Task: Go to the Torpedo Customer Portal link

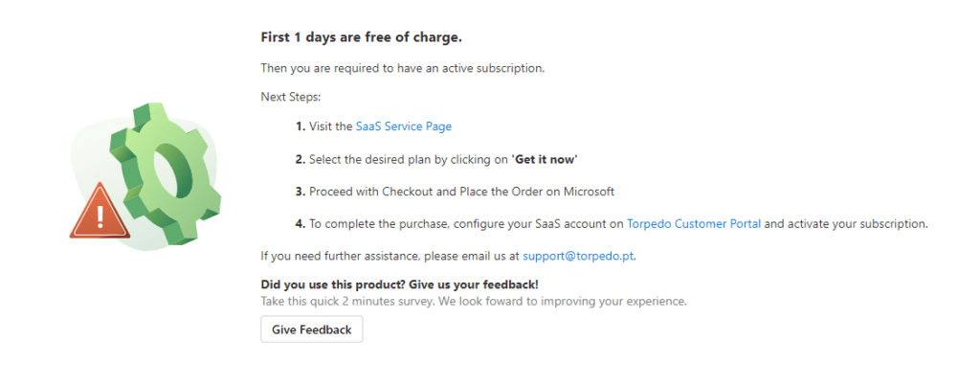Action: pos(694,224)
